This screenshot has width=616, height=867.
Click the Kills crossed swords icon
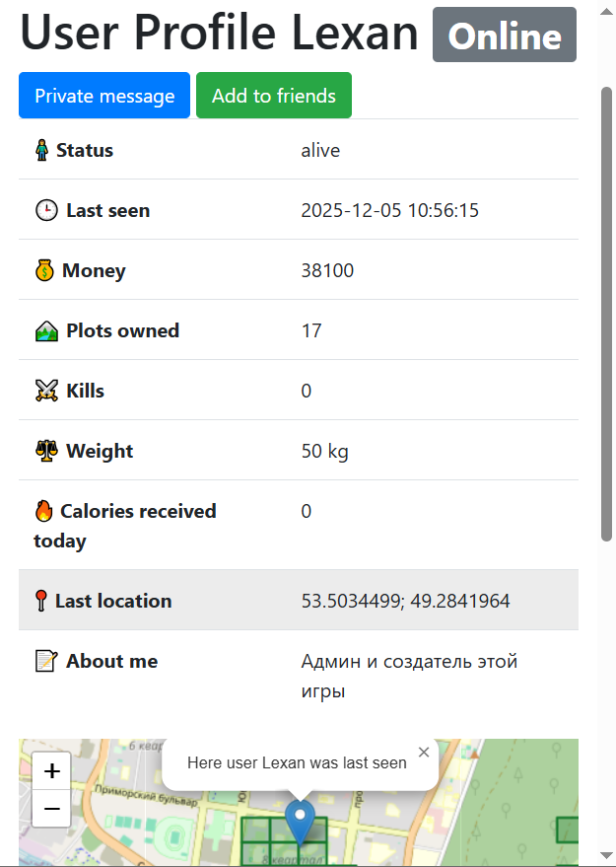[46, 392]
